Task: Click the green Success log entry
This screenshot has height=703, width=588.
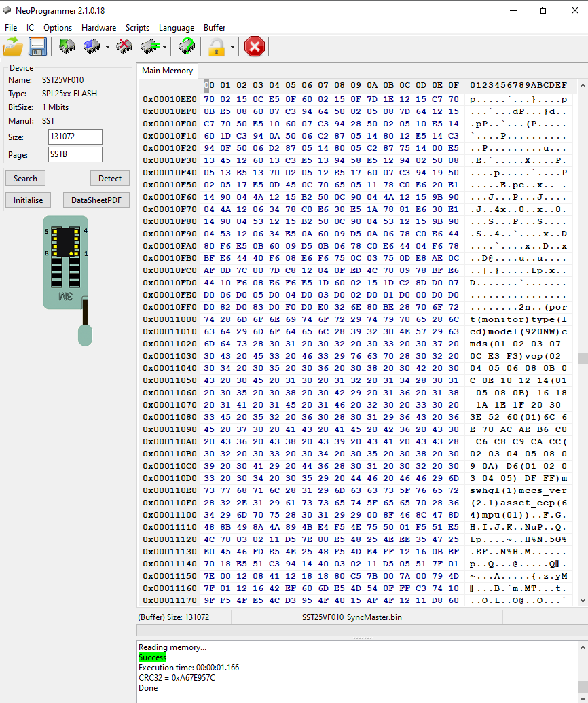Action: pos(152,657)
